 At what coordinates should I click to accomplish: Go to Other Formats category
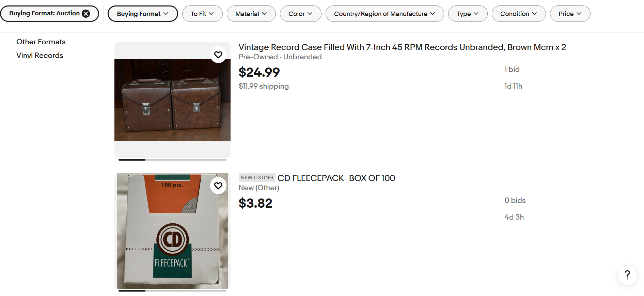click(x=41, y=42)
